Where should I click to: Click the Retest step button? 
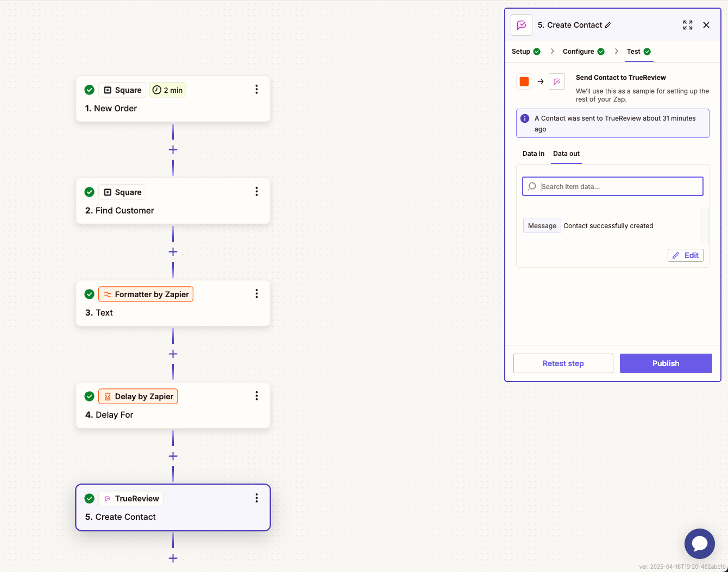click(563, 363)
